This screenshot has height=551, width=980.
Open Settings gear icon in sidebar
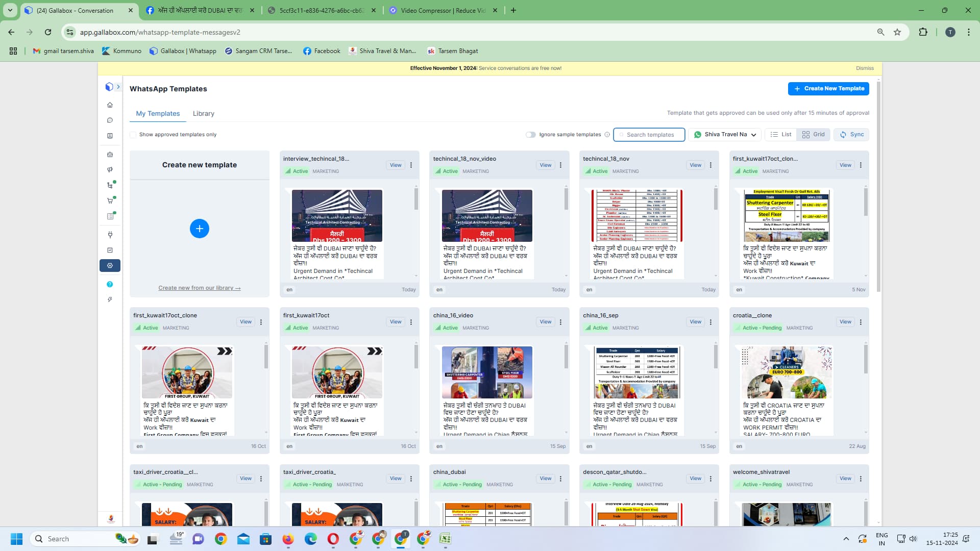(110, 265)
